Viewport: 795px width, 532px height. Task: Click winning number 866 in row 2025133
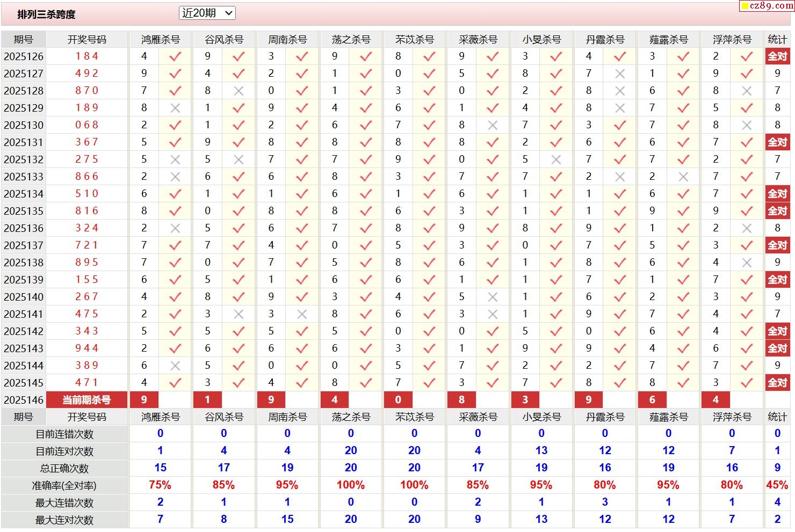[x=87, y=177]
